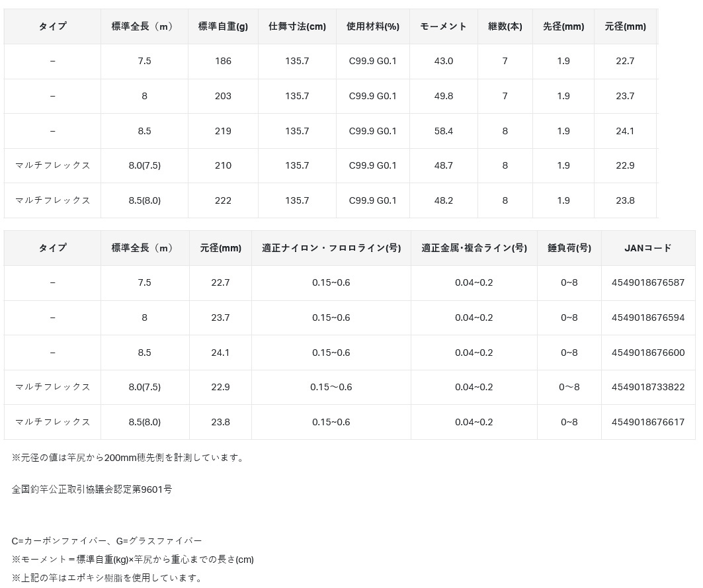
Task: Click the 仕舞寸法(cm) column header
Action: click(297, 26)
